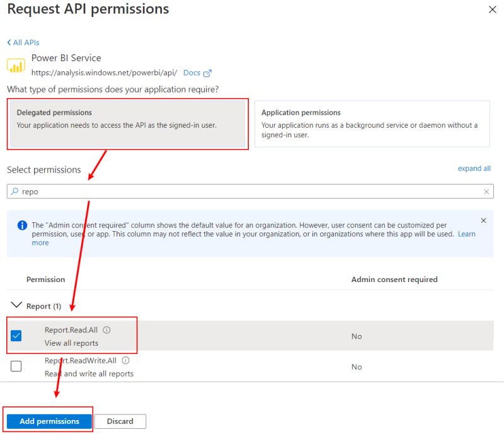The height and width of the screenshot is (437, 504).
Task: Click the search magnifier icon
Action: tap(14, 191)
